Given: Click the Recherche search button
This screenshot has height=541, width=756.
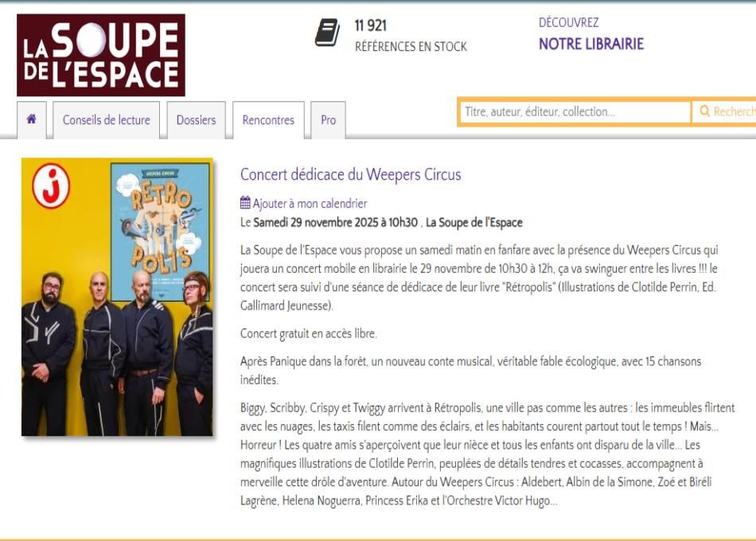Looking at the screenshot, I should 724,112.
